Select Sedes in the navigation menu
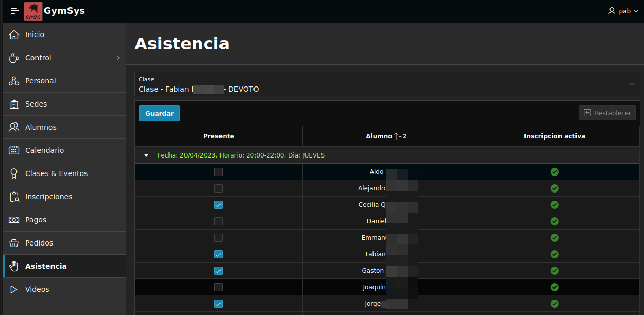The width and height of the screenshot is (644, 315). (15, 103)
